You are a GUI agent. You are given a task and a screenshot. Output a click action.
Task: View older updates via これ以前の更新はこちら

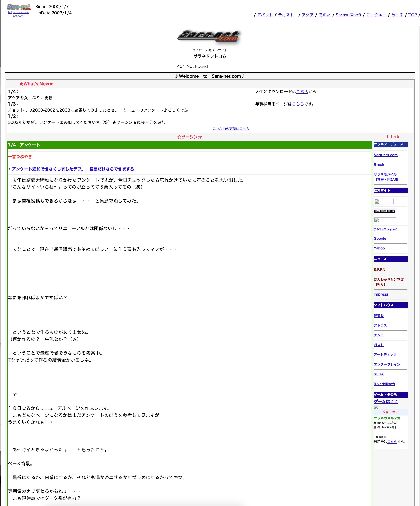click(x=231, y=129)
